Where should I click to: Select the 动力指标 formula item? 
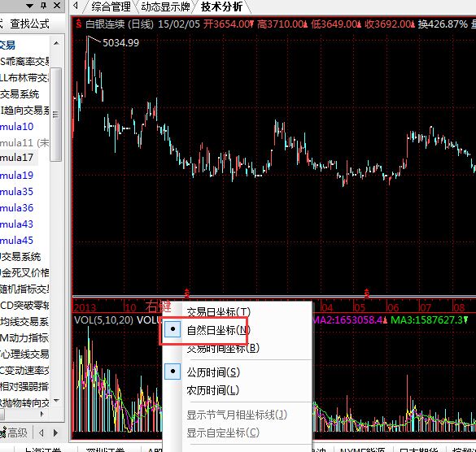point(24,338)
